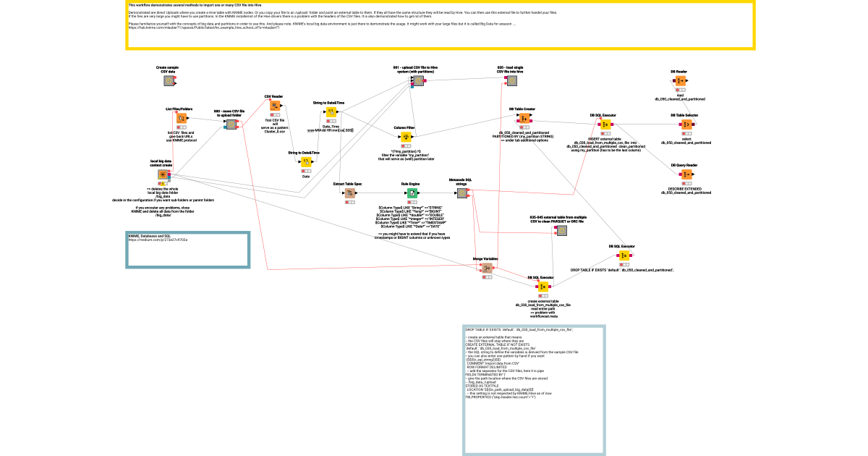Open the medium.com link in blue annotation

click(158, 240)
